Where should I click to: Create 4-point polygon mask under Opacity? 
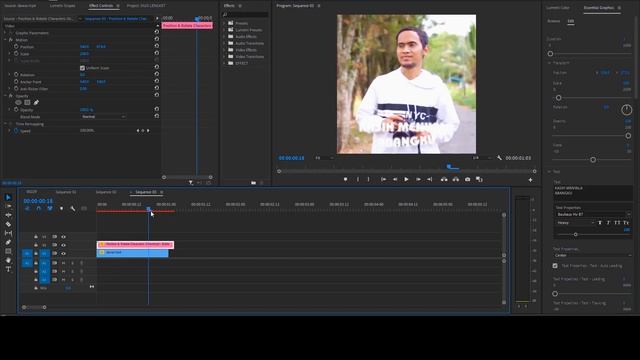[x=27, y=102]
